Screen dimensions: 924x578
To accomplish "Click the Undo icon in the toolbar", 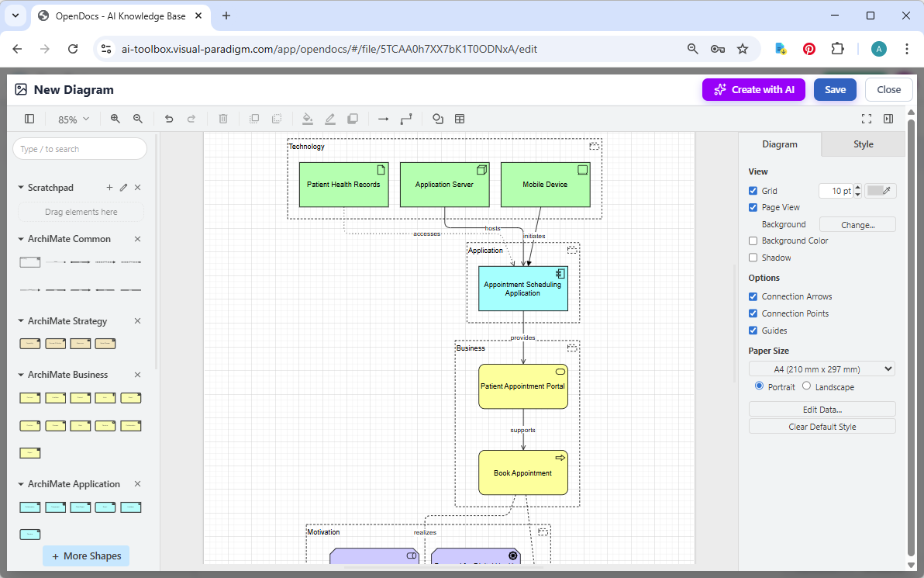I will (x=169, y=119).
